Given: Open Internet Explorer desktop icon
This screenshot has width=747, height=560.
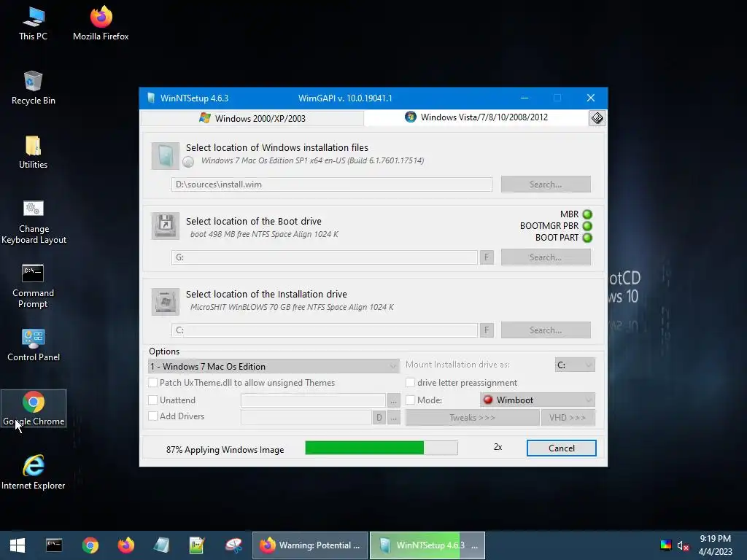Looking at the screenshot, I should [34, 472].
